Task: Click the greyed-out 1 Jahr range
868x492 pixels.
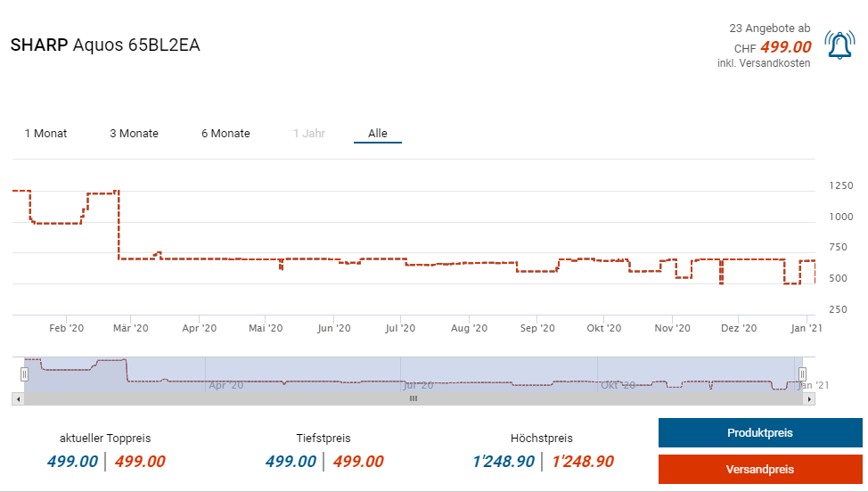Action: [309, 134]
